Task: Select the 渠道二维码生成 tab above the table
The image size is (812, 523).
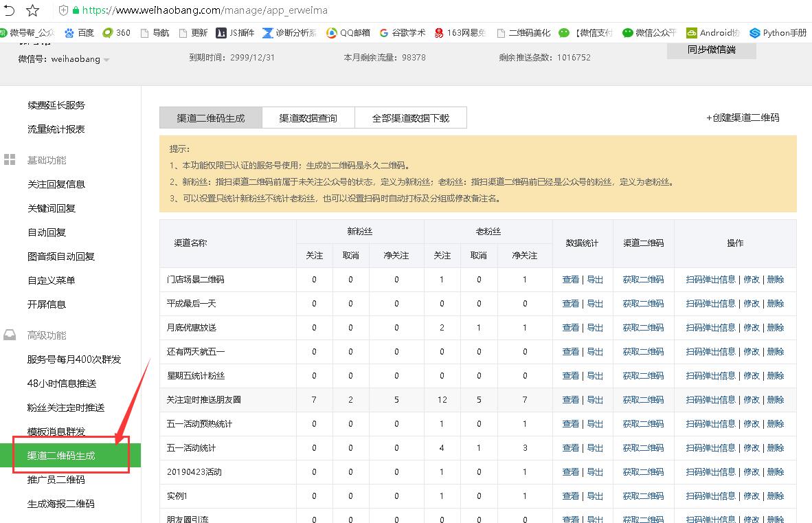Action: pos(211,118)
